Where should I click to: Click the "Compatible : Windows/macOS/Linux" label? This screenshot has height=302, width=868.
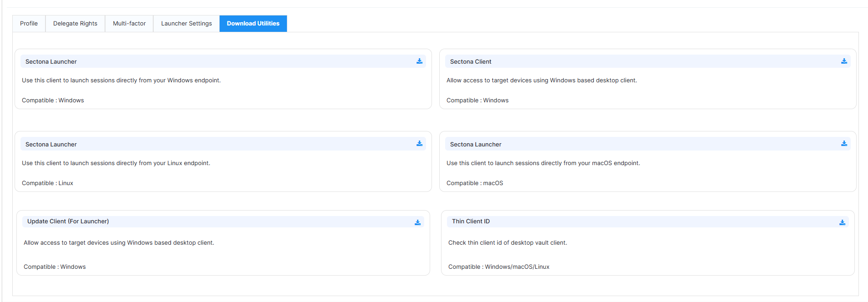(499, 267)
